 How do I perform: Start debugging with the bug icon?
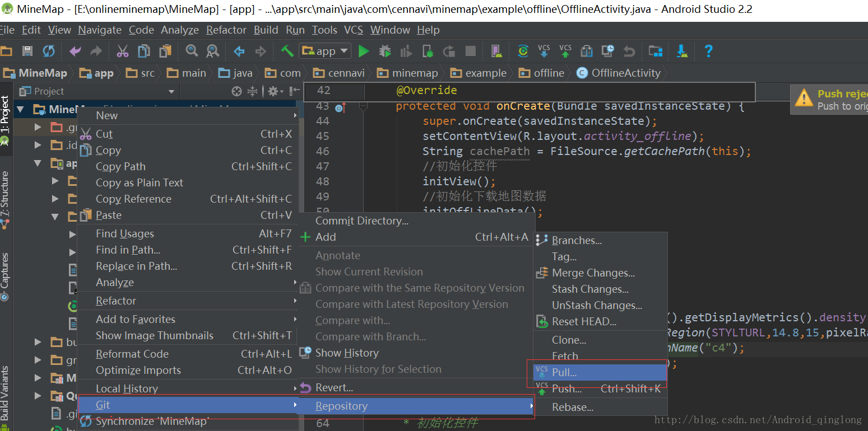pos(385,51)
